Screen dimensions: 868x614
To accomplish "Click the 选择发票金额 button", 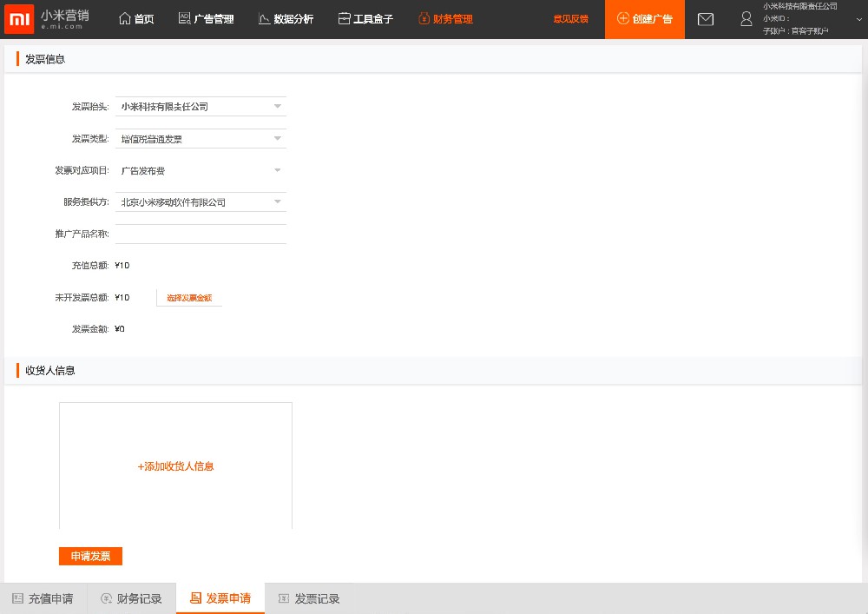I will 189,298.
